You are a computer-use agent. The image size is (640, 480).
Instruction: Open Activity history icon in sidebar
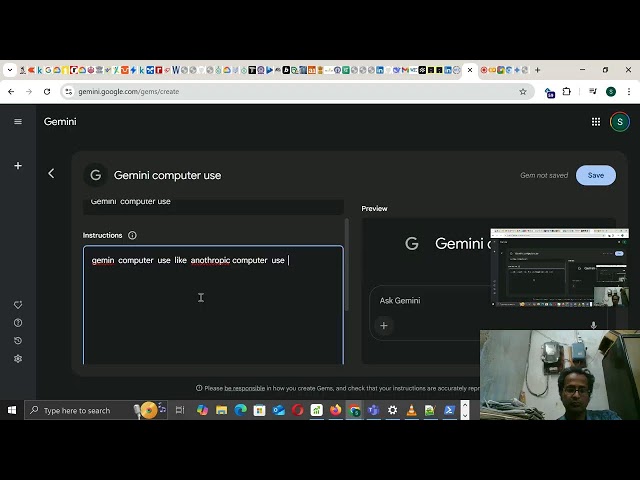coord(18,341)
